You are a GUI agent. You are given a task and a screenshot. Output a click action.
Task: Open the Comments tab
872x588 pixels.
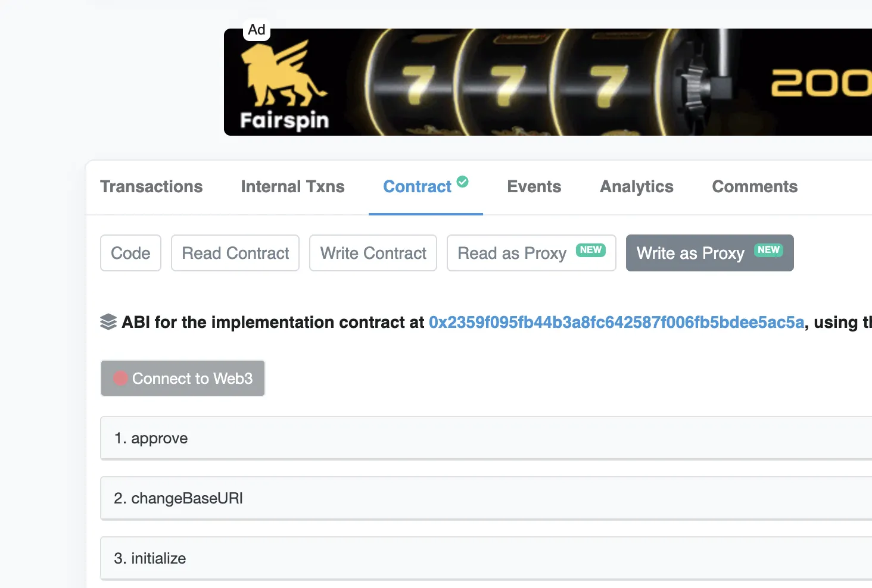coord(754,187)
